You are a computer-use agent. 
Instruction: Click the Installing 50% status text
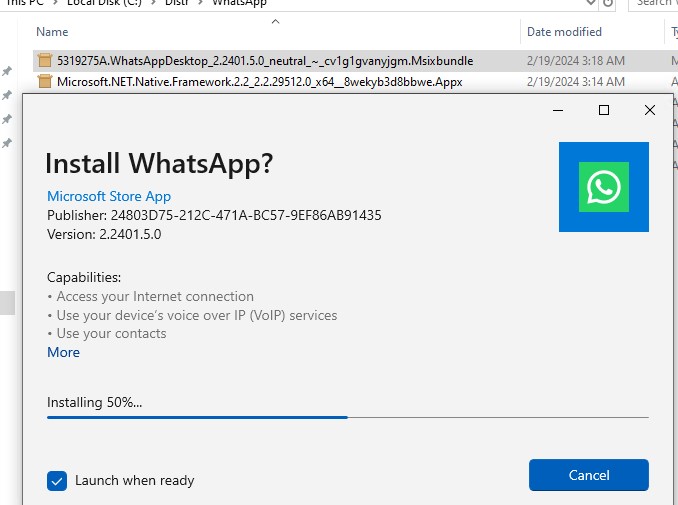(94, 403)
